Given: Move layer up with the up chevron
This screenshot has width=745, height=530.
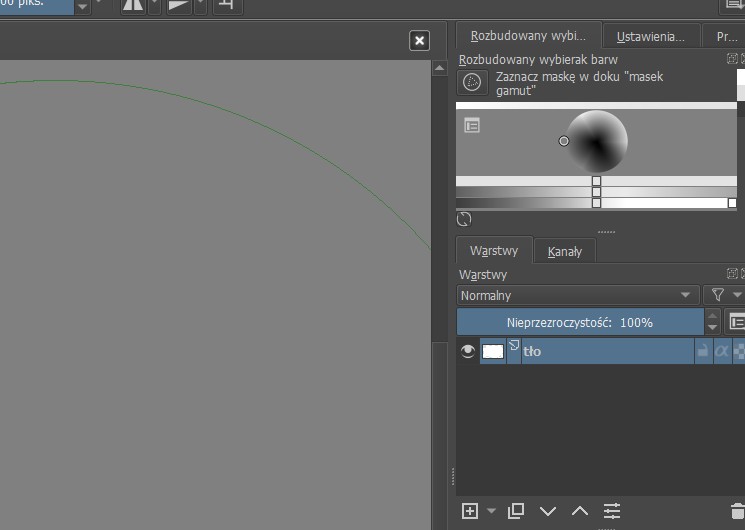Looking at the screenshot, I should (x=580, y=511).
